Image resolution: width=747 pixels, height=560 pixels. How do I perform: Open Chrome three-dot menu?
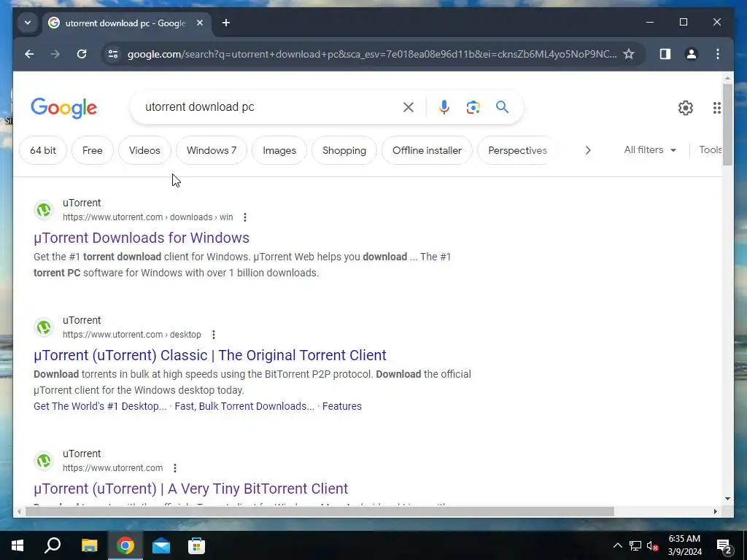coord(718,54)
